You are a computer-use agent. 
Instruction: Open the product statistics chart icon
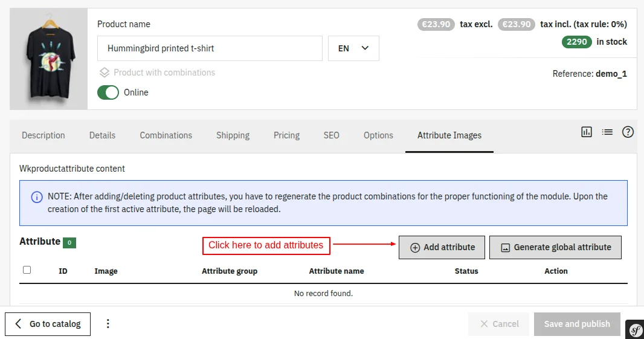click(x=587, y=132)
